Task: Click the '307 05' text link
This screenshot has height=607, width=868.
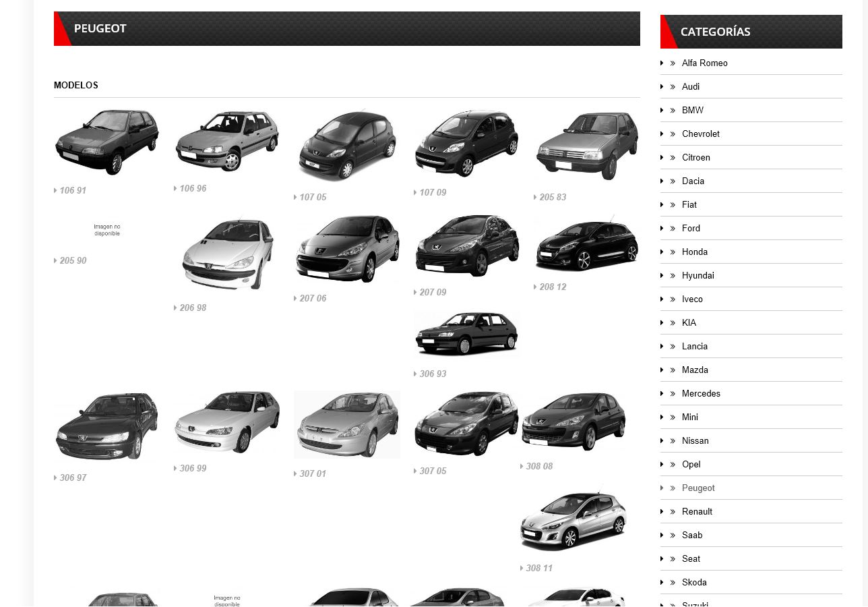Action: coord(433,471)
